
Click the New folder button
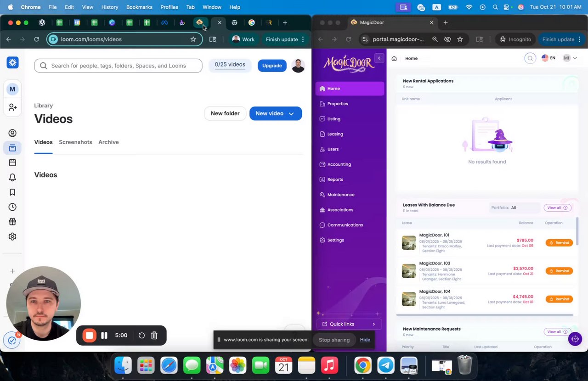[225, 113]
